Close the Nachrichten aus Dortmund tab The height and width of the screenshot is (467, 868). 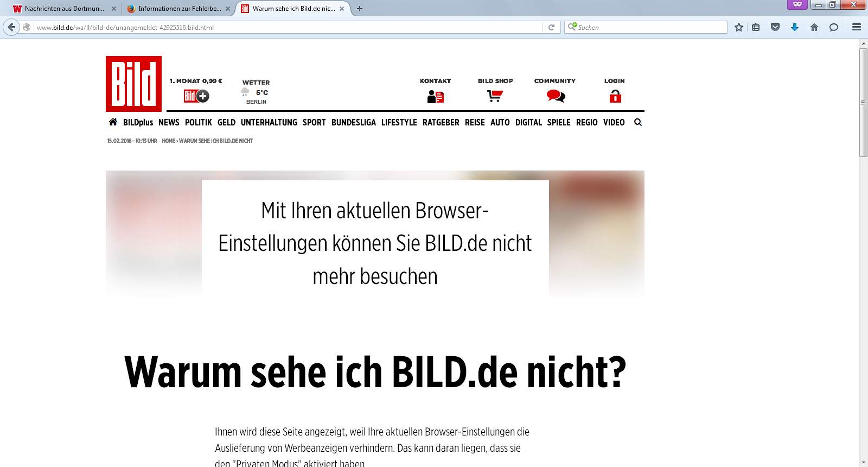[x=114, y=9]
